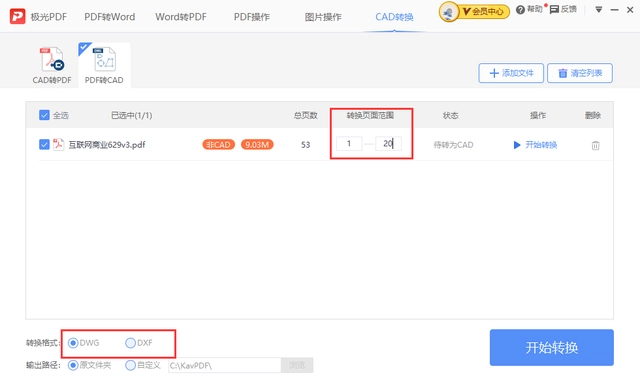The width and height of the screenshot is (640, 392).
Task: Click the 极光PDF logo icon
Action: [x=18, y=16]
